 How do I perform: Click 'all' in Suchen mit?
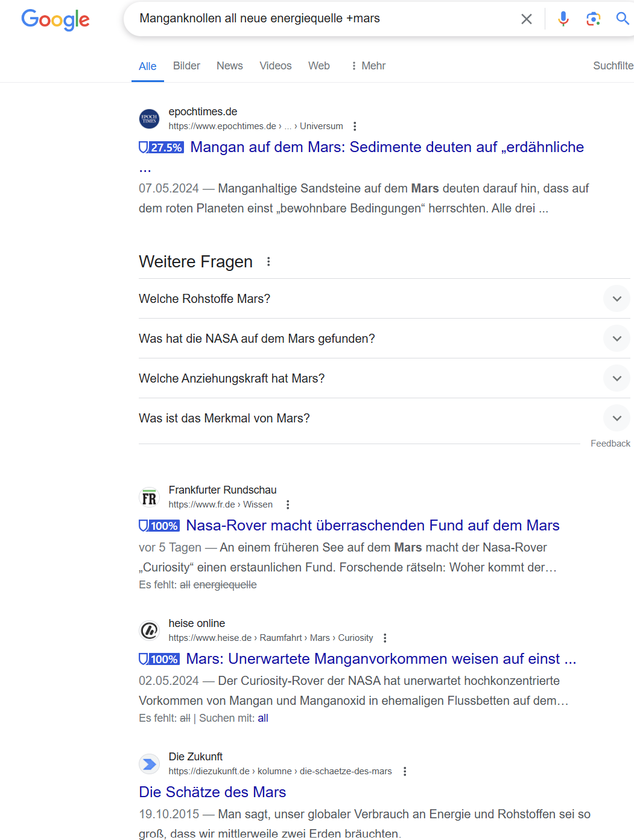[263, 718]
